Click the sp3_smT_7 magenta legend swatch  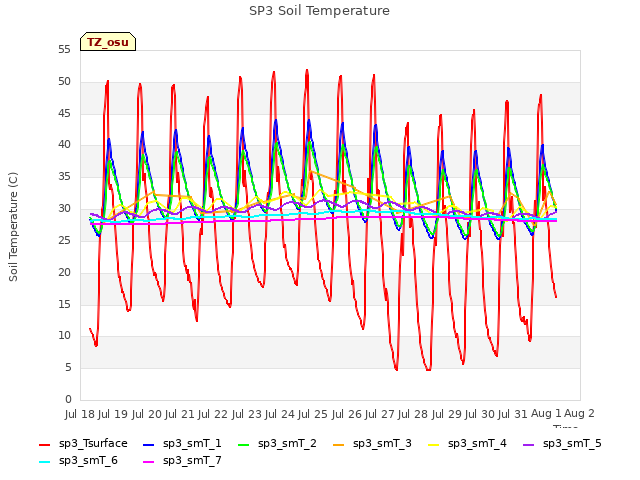(x=149, y=462)
